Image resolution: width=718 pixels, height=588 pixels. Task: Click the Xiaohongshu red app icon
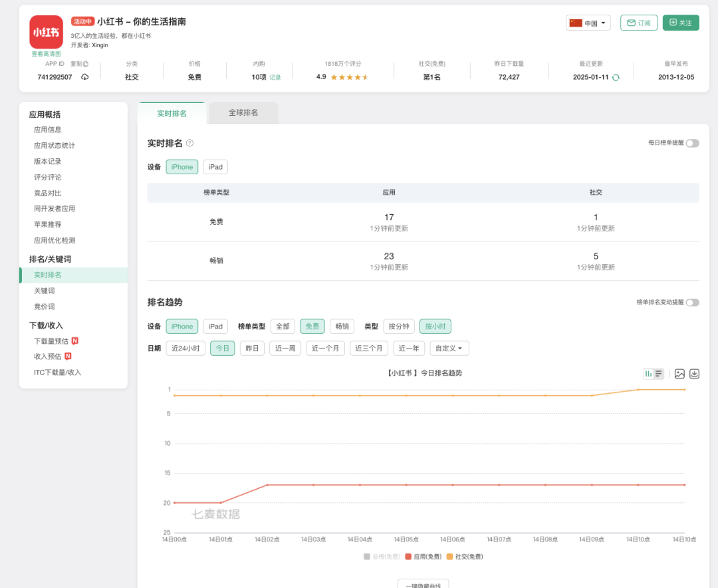[47, 32]
